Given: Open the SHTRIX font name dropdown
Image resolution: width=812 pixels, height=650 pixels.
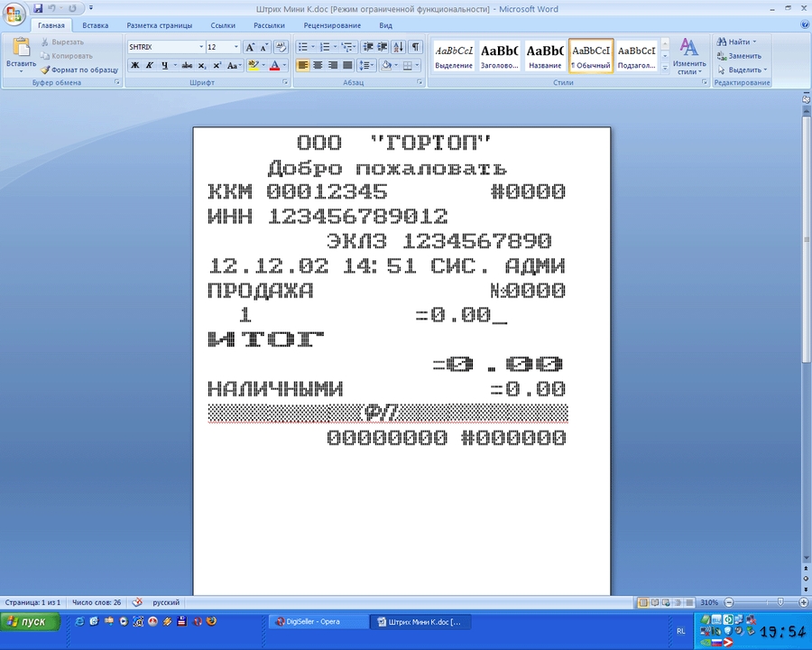Looking at the screenshot, I should click(x=201, y=47).
